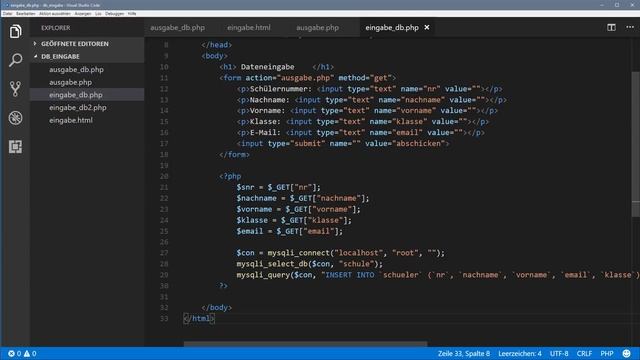Open the Los menu
The width and height of the screenshot is (640, 360).
[98, 13]
